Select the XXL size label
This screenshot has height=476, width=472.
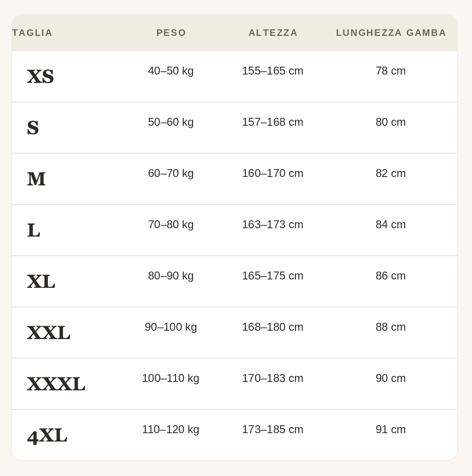coord(48,333)
